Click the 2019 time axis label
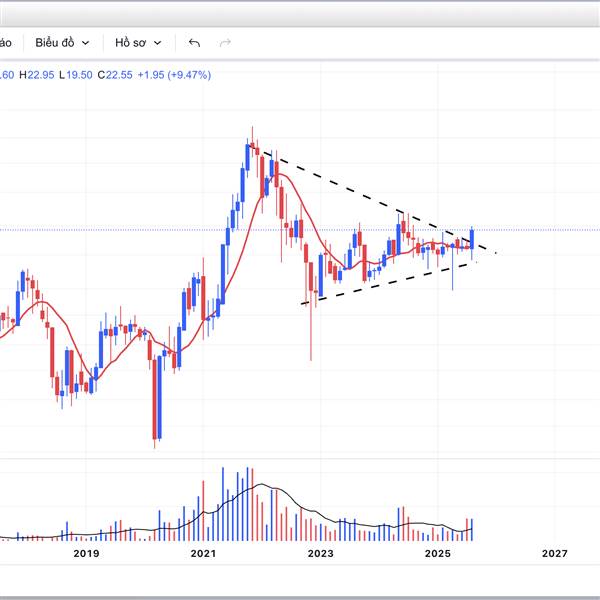This screenshot has width=600, height=600. 86,553
